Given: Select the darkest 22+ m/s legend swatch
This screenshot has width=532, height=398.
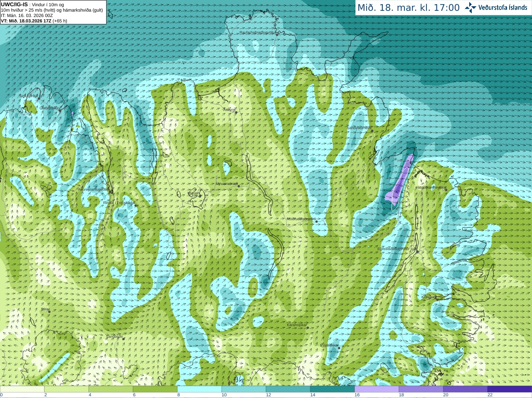Looking at the screenshot, I should tap(510, 389).
